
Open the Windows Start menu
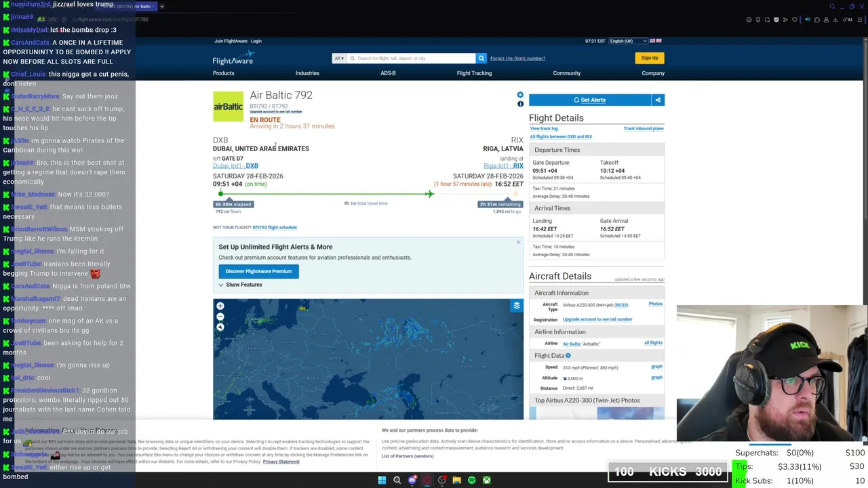tap(382, 480)
